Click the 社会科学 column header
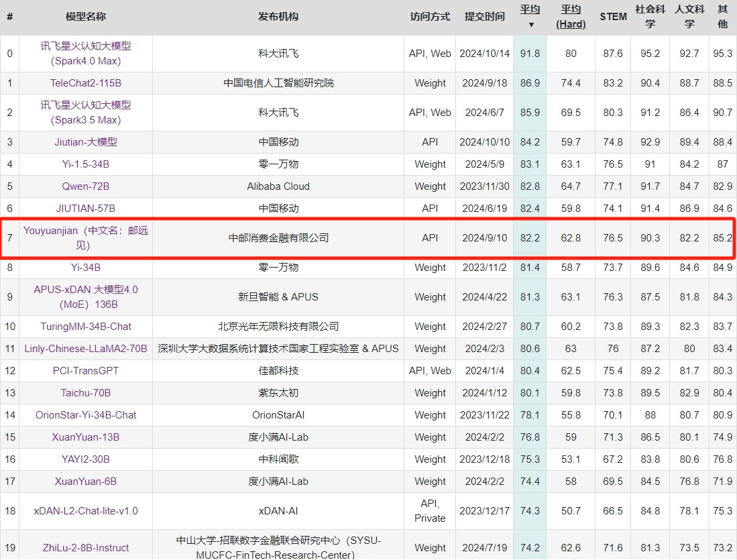Viewport: 737px width, 560px height. [649, 17]
